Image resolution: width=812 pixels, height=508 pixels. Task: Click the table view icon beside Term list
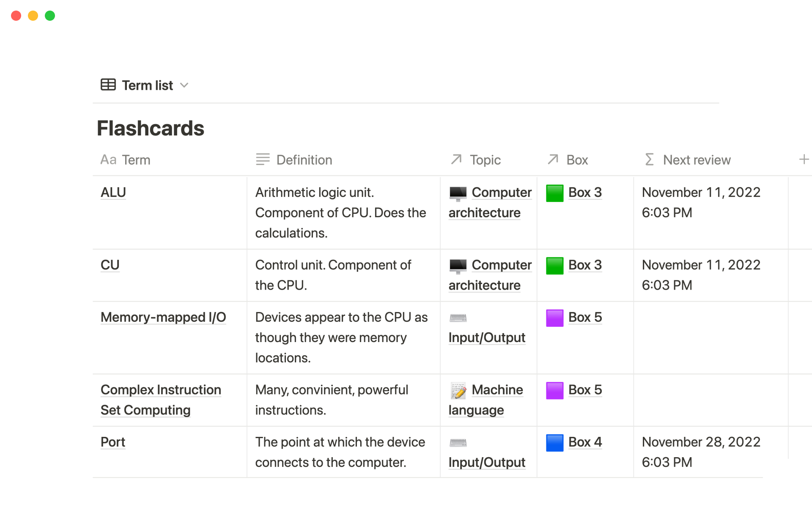(108, 85)
